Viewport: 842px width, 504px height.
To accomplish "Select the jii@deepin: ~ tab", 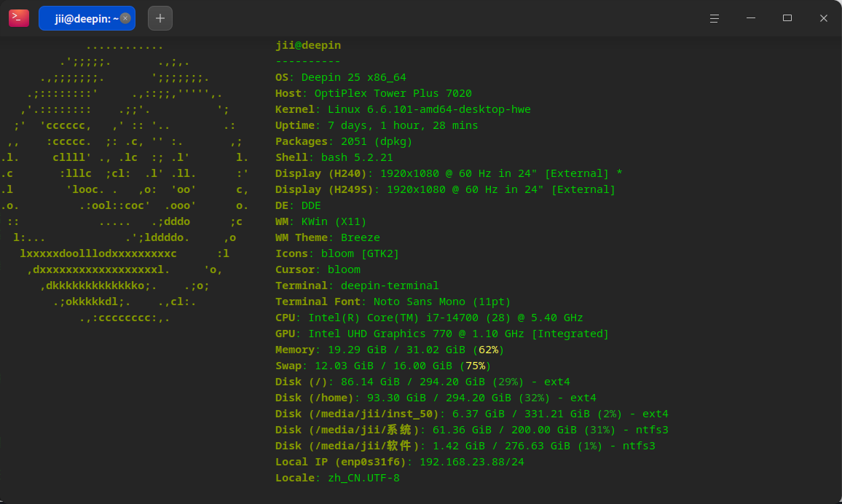I will click(87, 18).
